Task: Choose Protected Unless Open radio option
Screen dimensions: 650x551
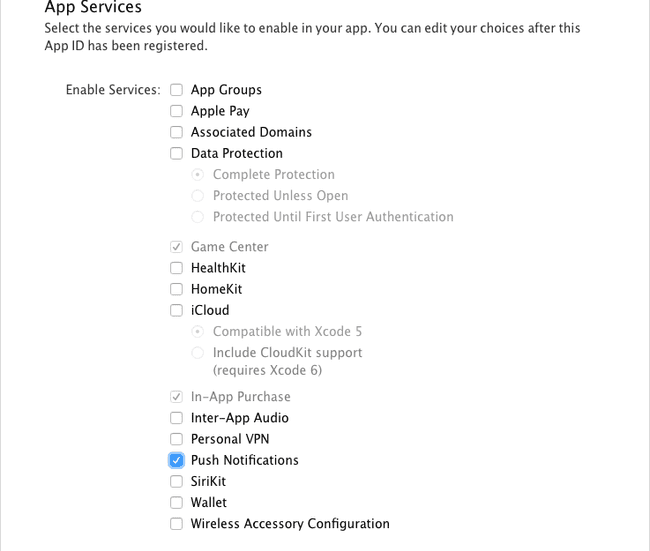Action: (x=197, y=196)
